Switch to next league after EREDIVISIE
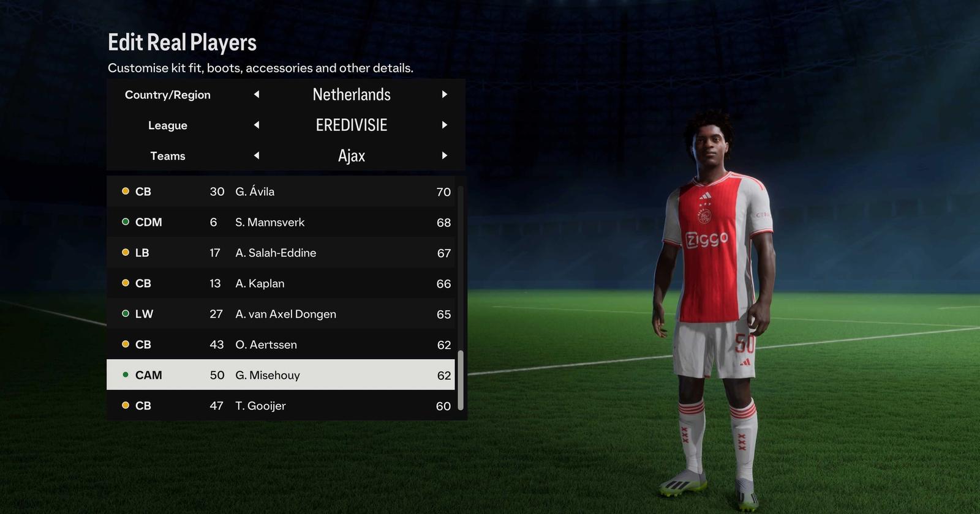This screenshot has width=980, height=514. tap(445, 125)
